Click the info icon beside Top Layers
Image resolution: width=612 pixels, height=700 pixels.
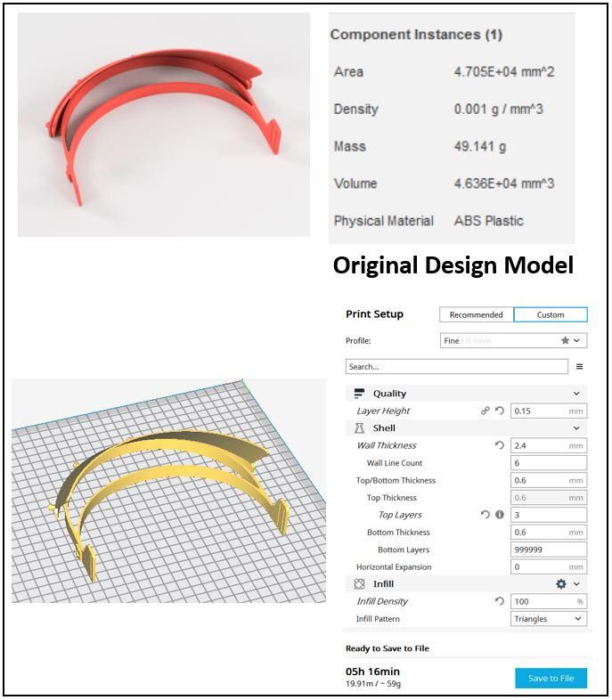tap(500, 515)
